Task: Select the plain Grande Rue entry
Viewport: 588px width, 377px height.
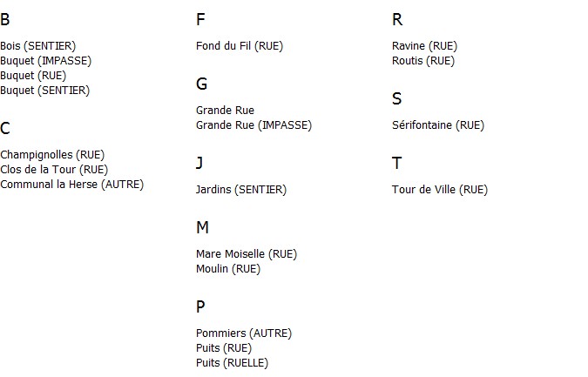Action: [x=225, y=111]
